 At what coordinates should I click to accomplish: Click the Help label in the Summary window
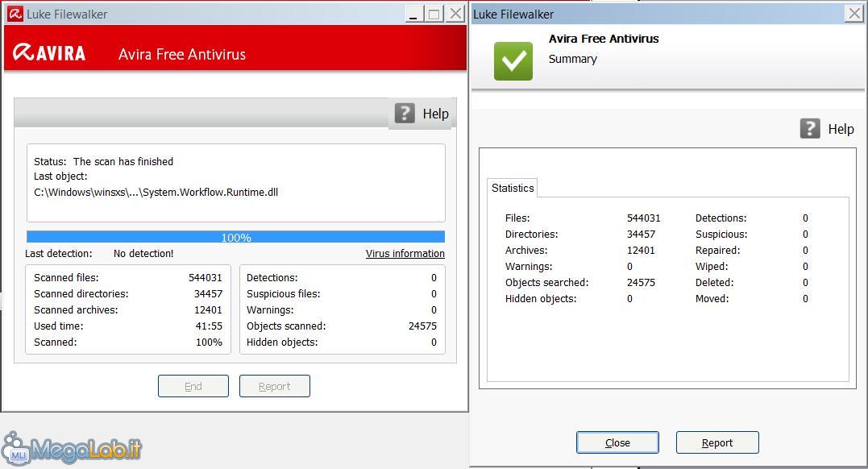tap(841, 129)
